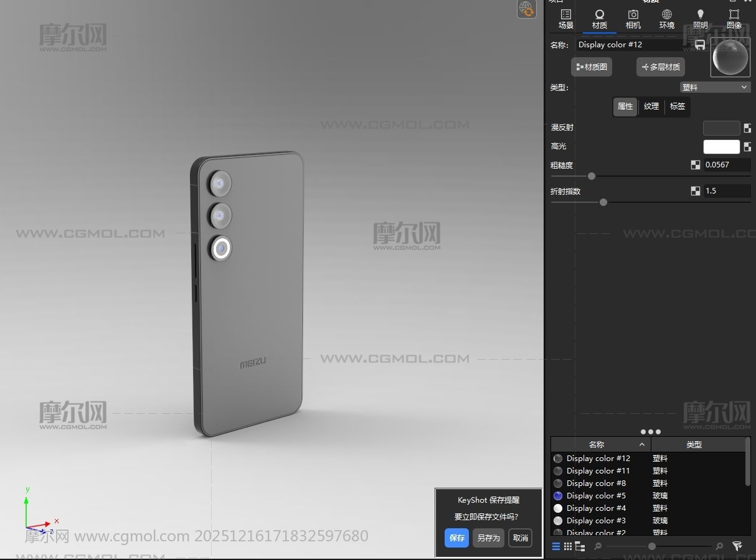Sort materials by 名称 column header
The image size is (756, 560).
[597, 444]
